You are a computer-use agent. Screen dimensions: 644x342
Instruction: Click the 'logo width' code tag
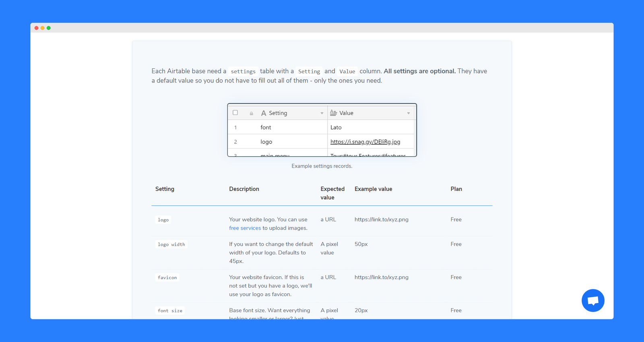(x=171, y=245)
